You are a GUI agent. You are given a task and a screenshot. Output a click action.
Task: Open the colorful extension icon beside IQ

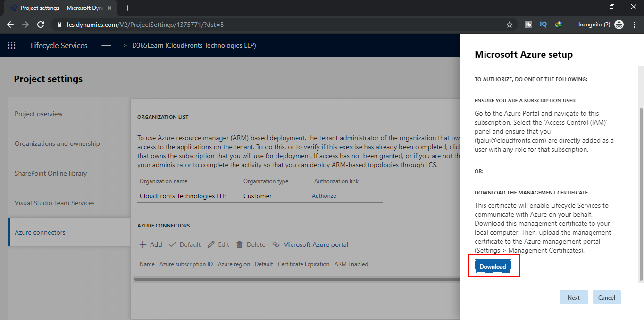558,25
